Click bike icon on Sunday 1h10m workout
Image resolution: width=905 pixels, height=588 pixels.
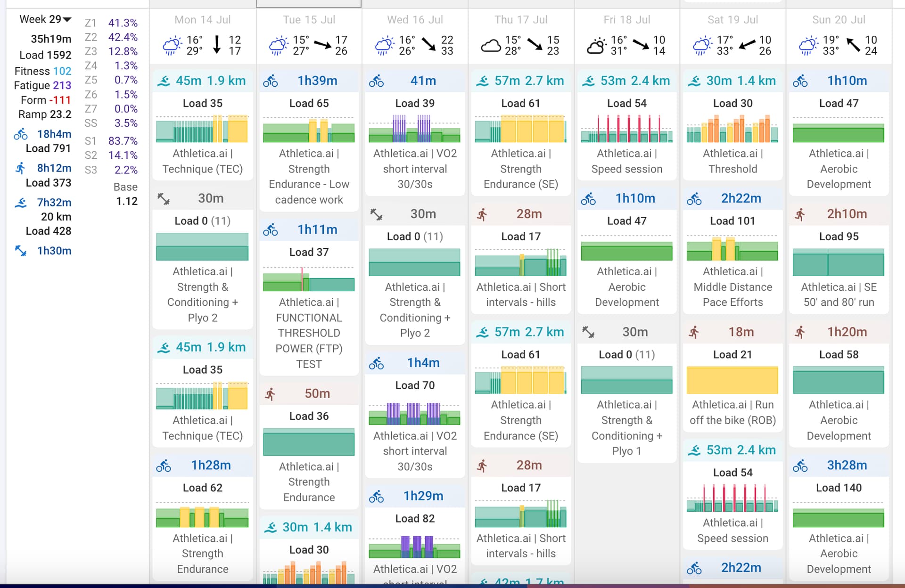(x=800, y=81)
